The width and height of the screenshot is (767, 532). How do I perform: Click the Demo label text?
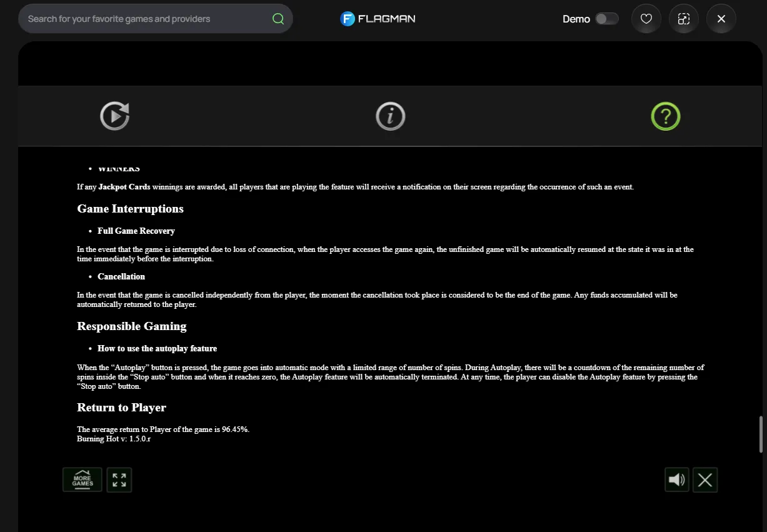point(576,19)
